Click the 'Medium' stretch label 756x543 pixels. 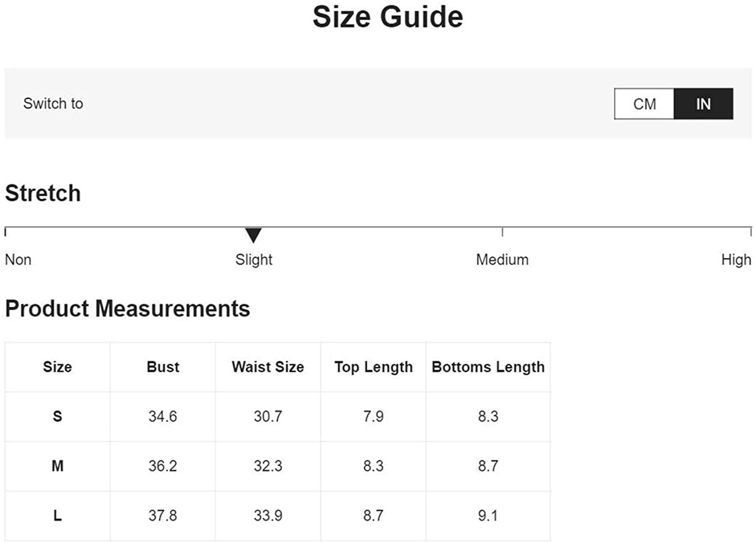502,259
